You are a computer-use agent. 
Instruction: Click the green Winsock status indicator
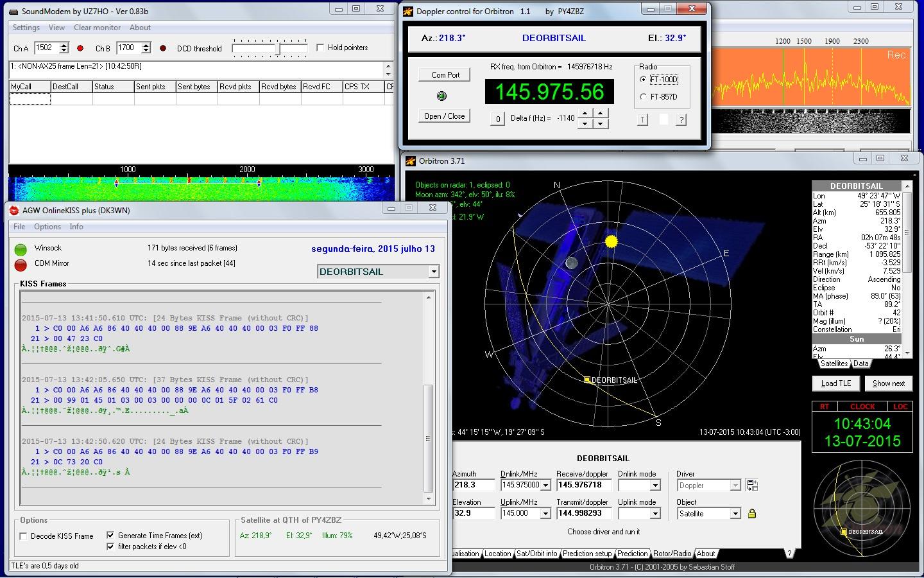21,249
